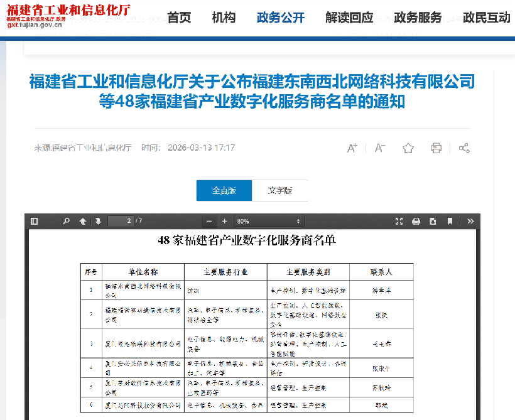Switch PDF to presentation mode
Viewport: 515px width, 420px height.
[x=399, y=221]
